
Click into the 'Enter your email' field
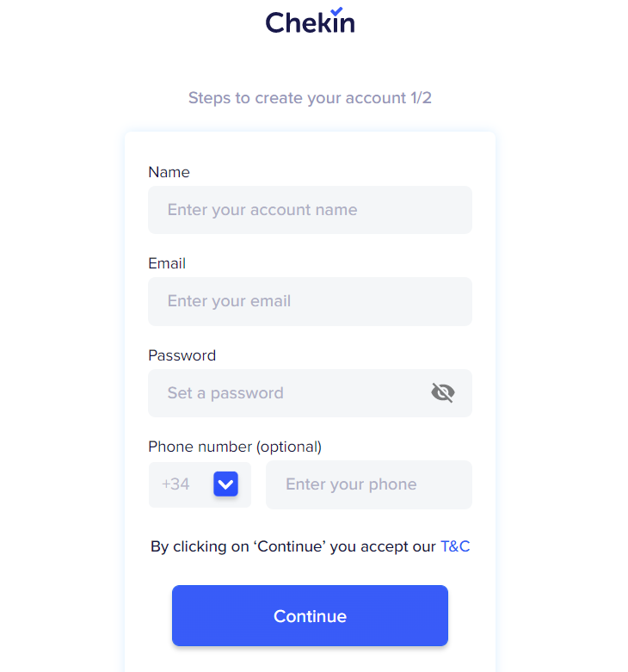310,301
